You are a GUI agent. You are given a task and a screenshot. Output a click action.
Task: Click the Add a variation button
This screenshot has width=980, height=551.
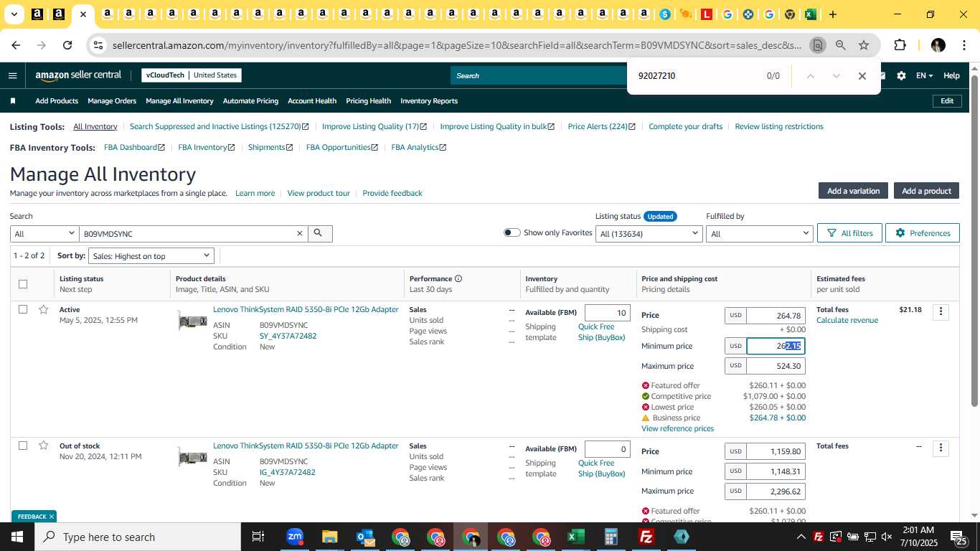(853, 191)
